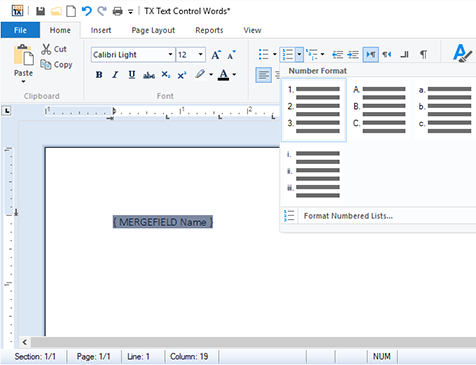This screenshot has height=365, width=476.
Task: Copy the selected text
Action: click(56, 64)
